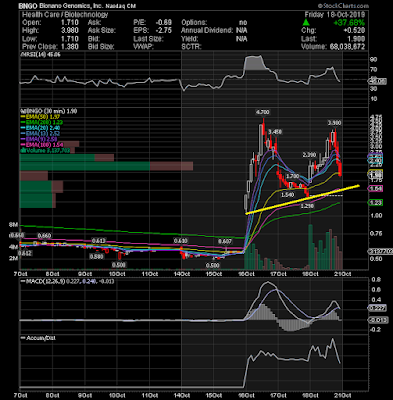Image resolution: width=393 pixels, height=400 pixels.
Task: Click the High value 3.980
Action: pyautogui.click(x=70, y=31)
